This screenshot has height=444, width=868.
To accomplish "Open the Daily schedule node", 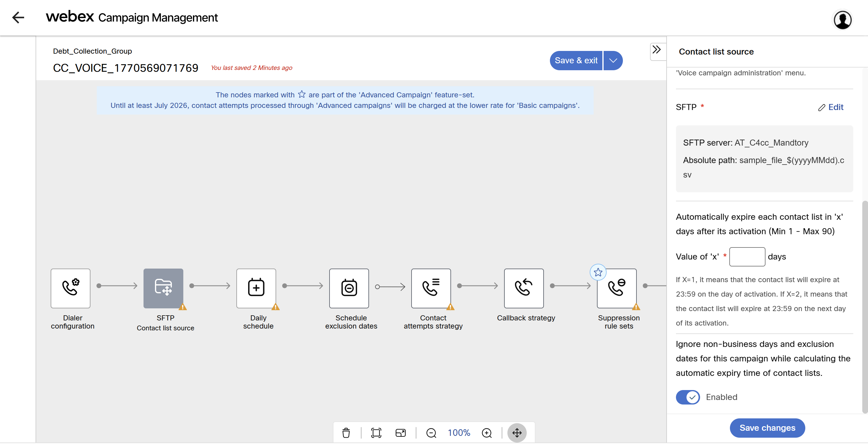I will (256, 288).
